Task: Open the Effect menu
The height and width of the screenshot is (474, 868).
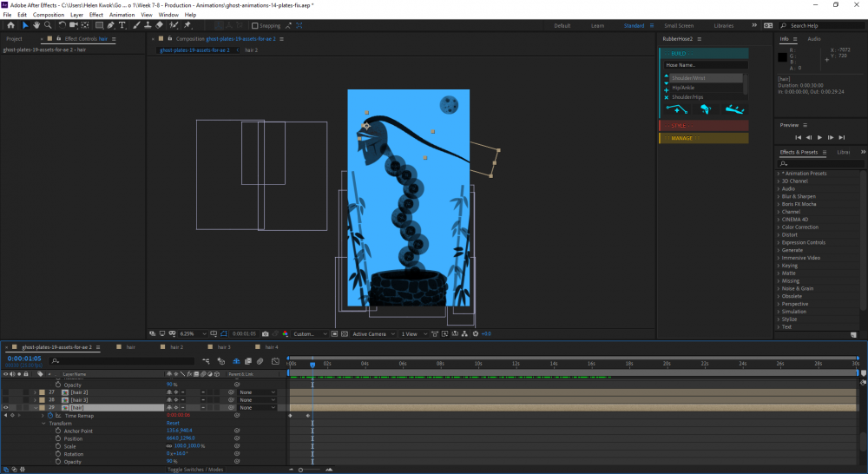Action: click(x=96, y=15)
